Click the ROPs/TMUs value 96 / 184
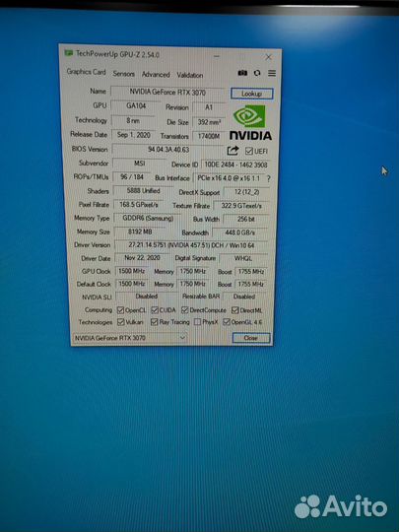 (x=132, y=176)
